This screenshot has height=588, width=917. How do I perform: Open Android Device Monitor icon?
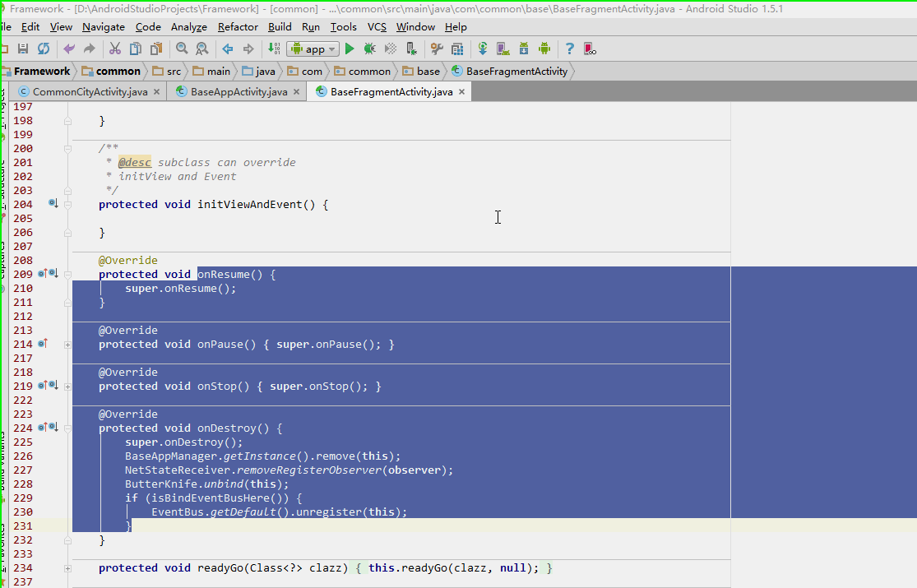544,49
